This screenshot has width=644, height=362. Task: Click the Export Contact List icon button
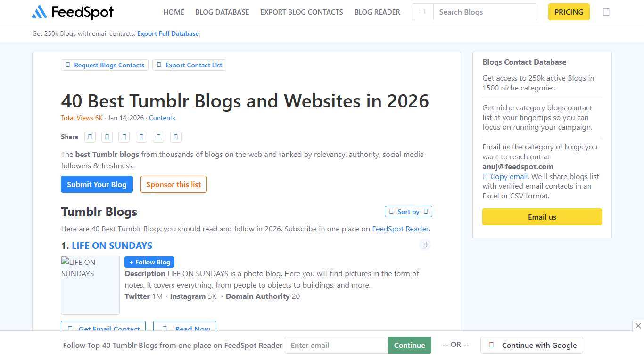tap(159, 65)
